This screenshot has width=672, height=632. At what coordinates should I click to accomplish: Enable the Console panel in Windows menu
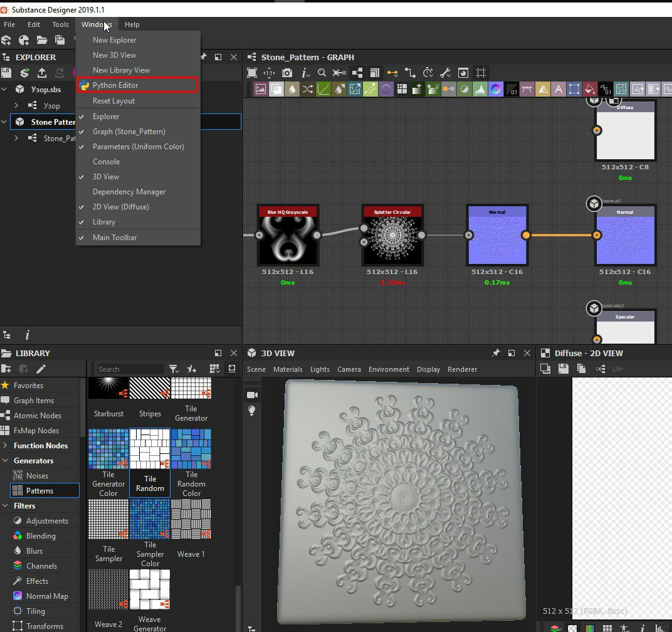coord(139,162)
